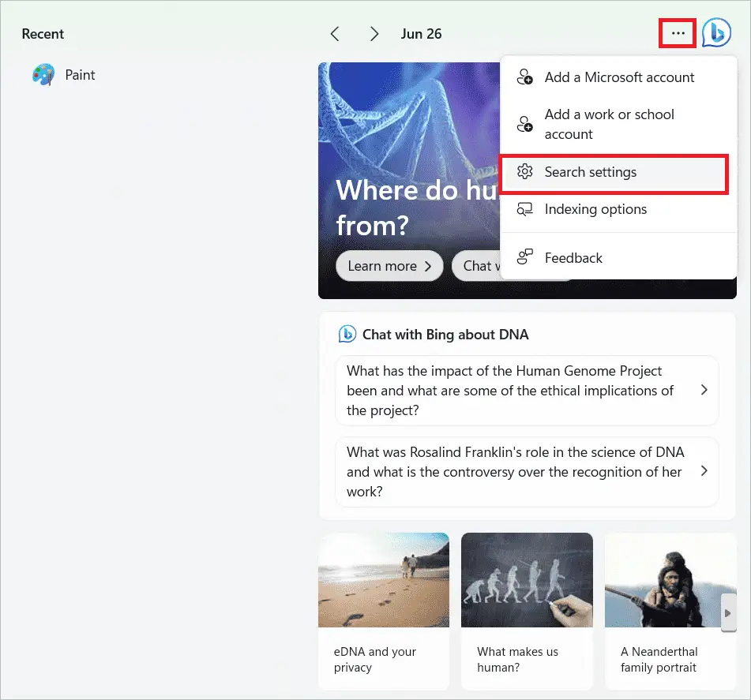The height and width of the screenshot is (700, 751).
Task: Click the DNA banner image
Action: 407,142
